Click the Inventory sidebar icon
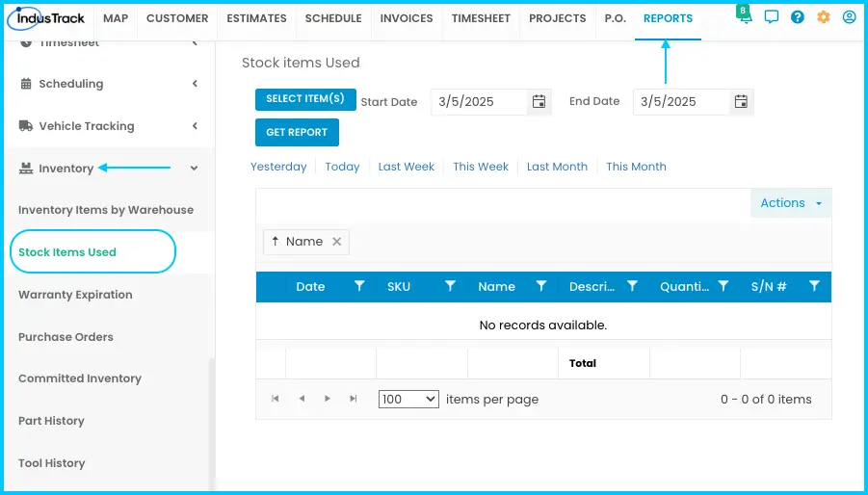868x495 pixels. [26, 169]
